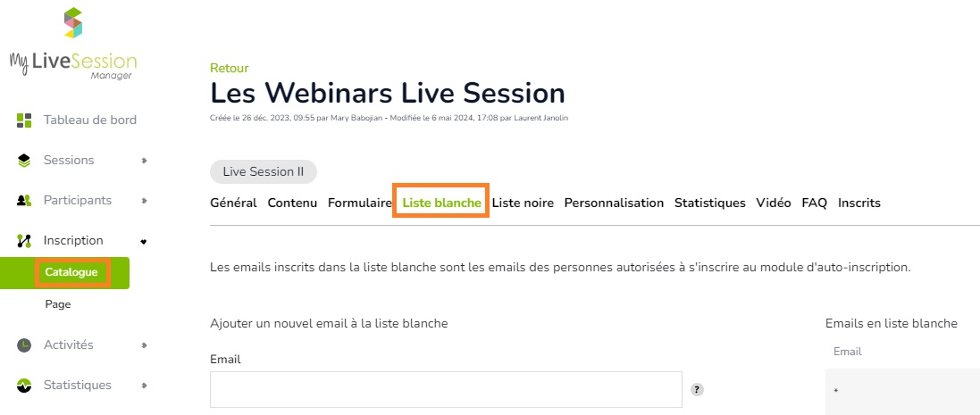Click the Retour link
980x415 pixels.
coord(230,68)
